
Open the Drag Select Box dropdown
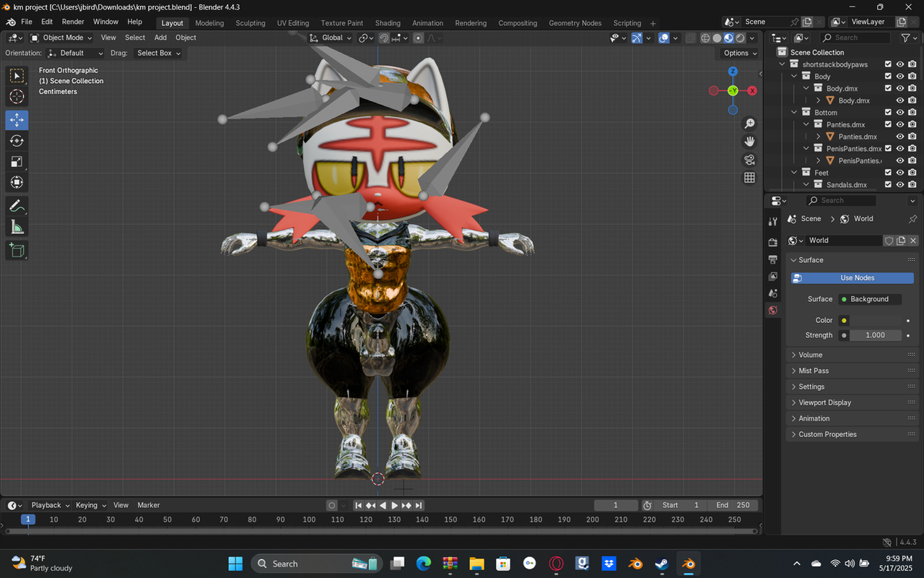coord(158,53)
